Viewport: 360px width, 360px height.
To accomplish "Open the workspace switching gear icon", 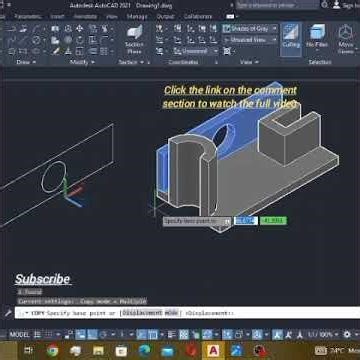I will click(347, 334).
